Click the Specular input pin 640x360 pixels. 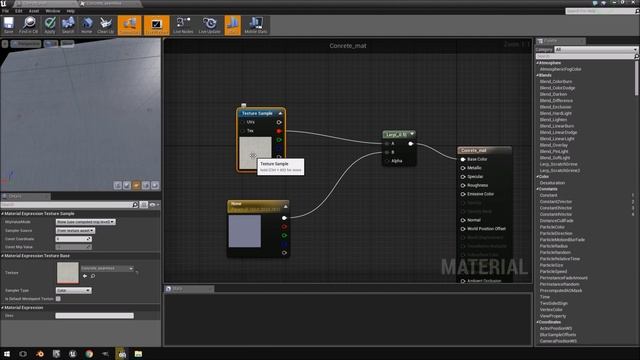point(463,177)
